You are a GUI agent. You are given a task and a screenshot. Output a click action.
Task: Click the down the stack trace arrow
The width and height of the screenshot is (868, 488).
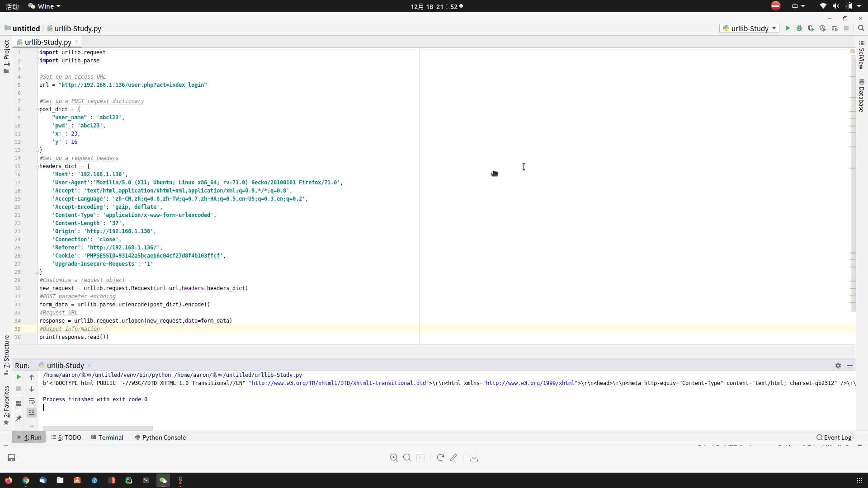click(x=32, y=389)
